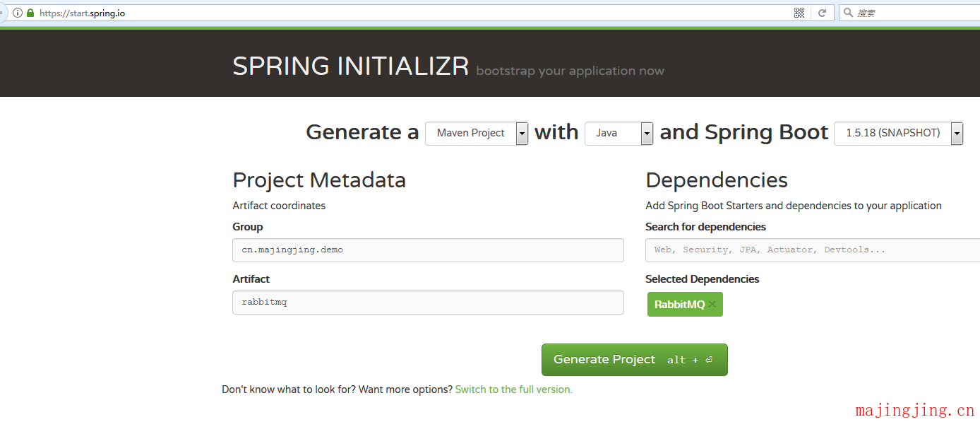
Task: Click the QR code icon in address bar
Action: pos(799,13)
